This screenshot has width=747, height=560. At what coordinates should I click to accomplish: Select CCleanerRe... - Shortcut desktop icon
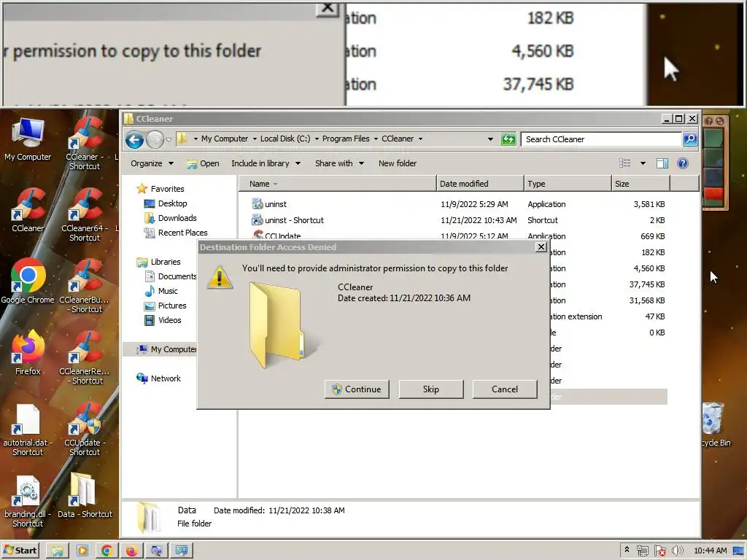[x=85, y=359]
